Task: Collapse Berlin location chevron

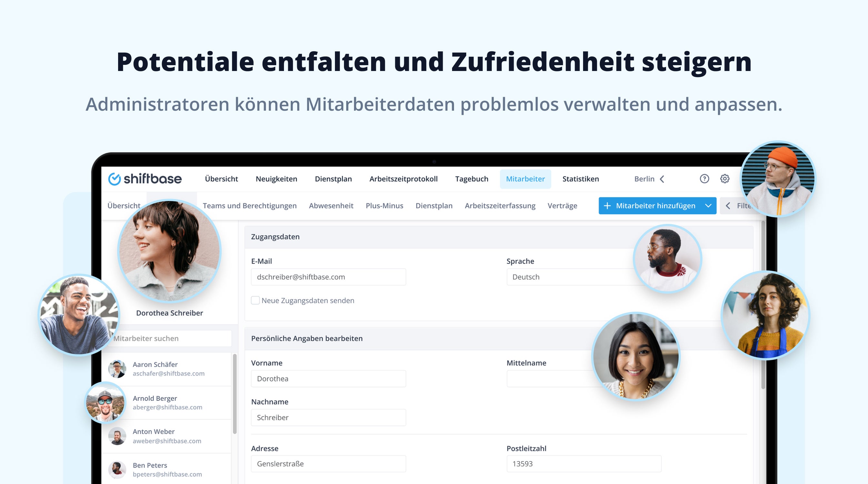Action: pyautogui.click(x=662, y=179)
